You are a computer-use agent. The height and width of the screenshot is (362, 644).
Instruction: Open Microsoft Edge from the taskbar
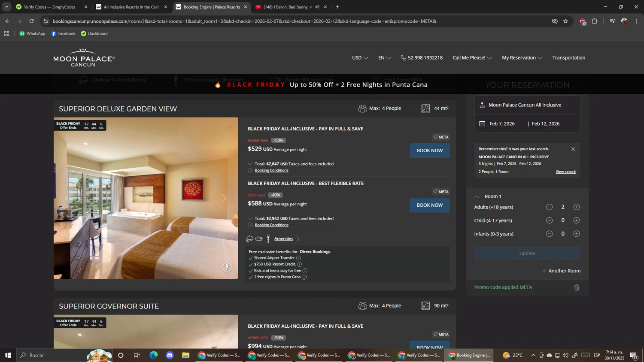(x=153, y=355)
